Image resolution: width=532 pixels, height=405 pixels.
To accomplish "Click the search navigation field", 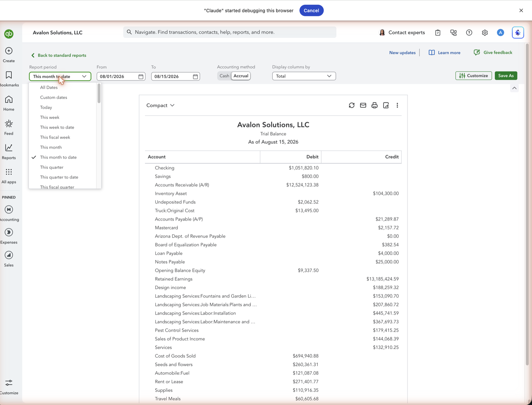I will point(230,32).
